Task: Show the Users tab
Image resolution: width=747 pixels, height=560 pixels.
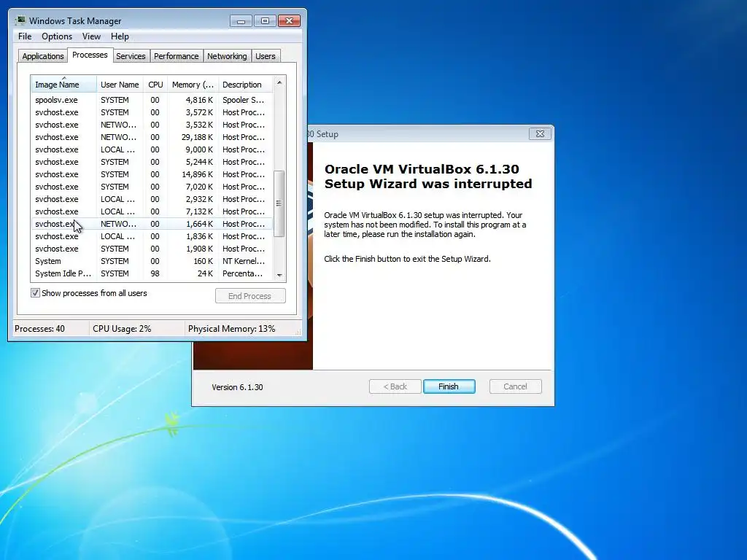Action: coord(266,56)
